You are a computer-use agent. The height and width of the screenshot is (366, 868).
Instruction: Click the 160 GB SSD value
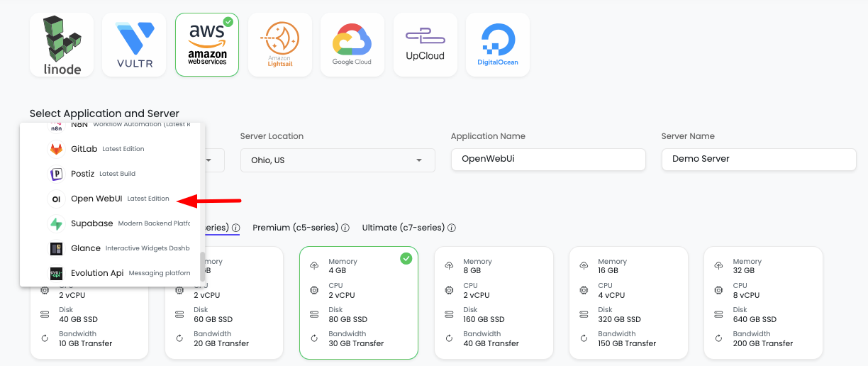tap(484, 319)
